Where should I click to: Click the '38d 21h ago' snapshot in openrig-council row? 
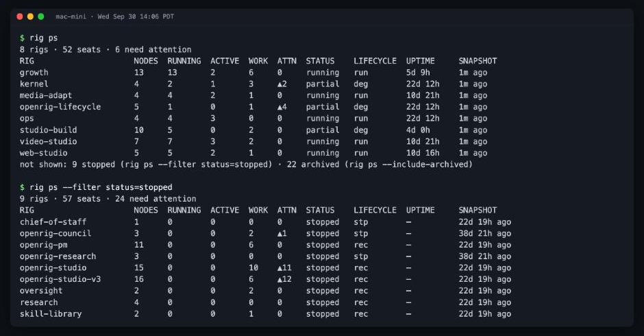point(485,233)
